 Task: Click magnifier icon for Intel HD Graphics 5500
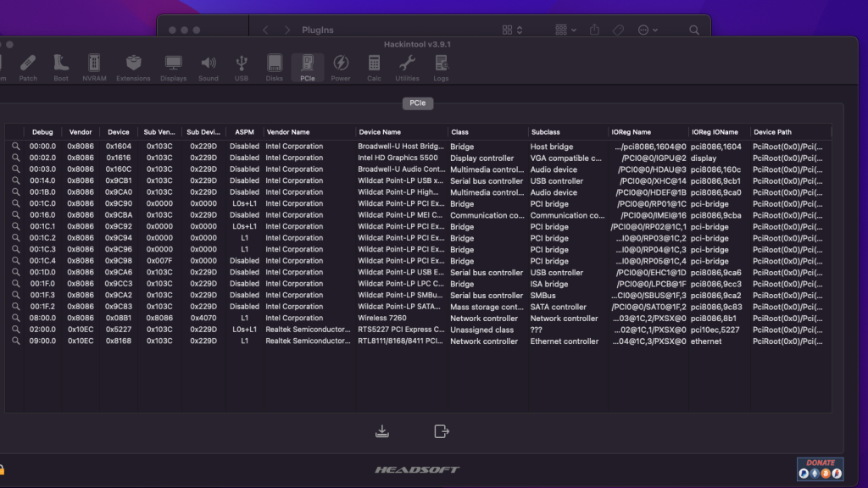click(x=15, y=158)
